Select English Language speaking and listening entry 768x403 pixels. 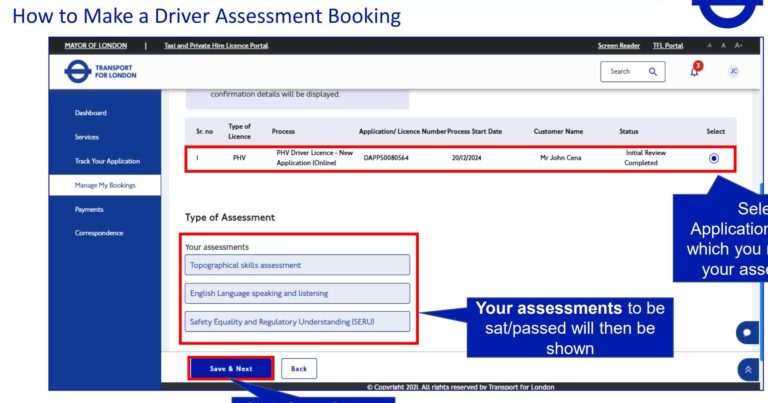click(x=297, y=293)
